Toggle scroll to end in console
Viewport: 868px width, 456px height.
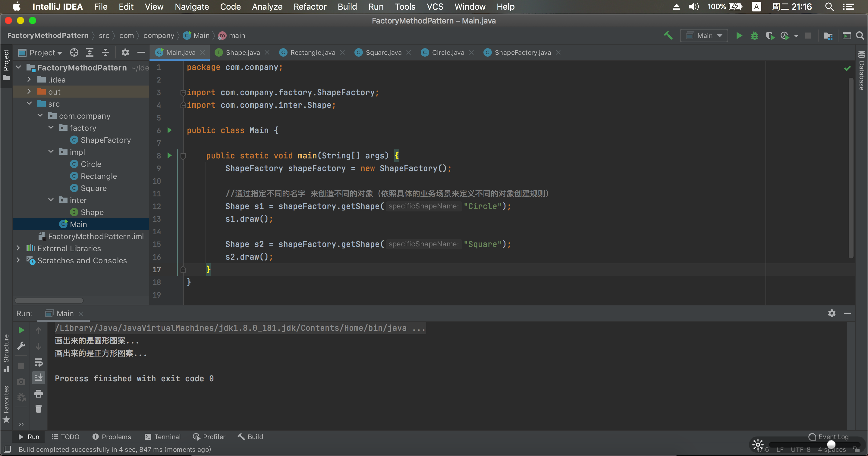pos(38,377)
